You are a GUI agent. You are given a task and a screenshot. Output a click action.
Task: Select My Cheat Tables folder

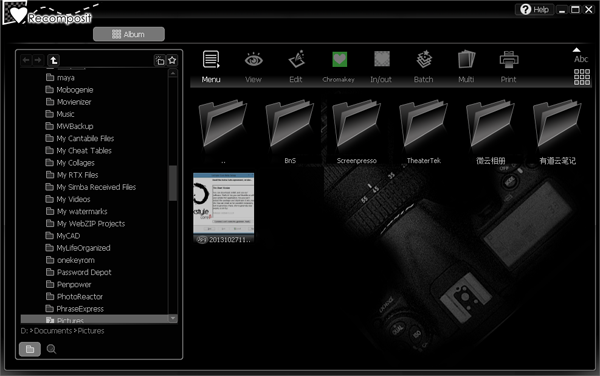click(x=78, y=151)
